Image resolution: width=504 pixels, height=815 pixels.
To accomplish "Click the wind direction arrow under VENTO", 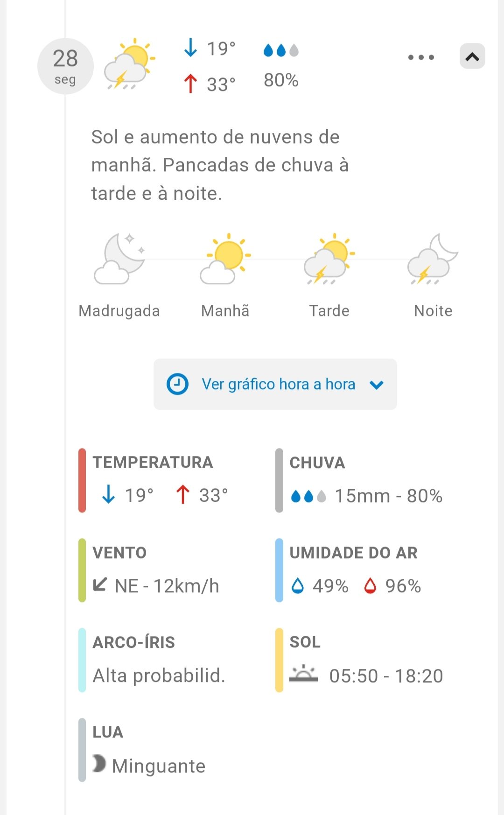I will tap(100, 584).
